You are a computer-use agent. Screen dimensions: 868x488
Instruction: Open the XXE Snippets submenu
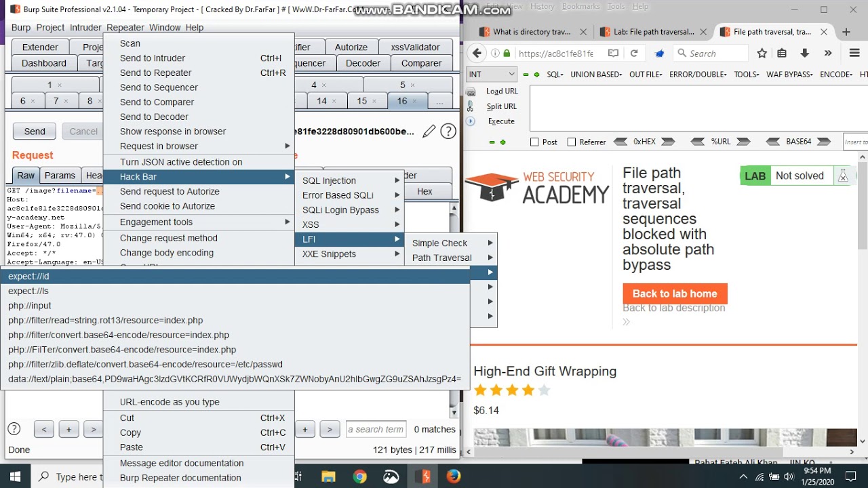pos(350,253)
